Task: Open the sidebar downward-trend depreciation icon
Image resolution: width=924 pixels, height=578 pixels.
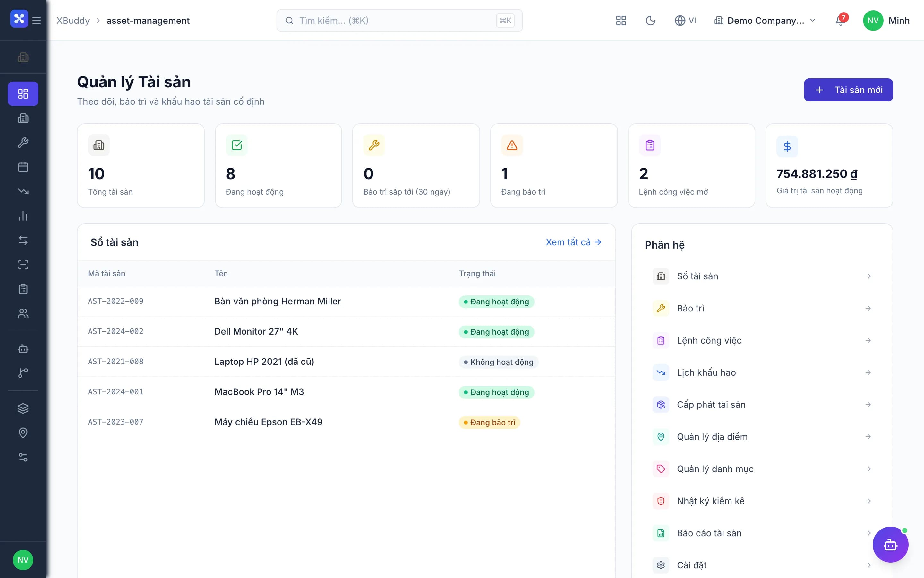Action: (x=23, y=191)
